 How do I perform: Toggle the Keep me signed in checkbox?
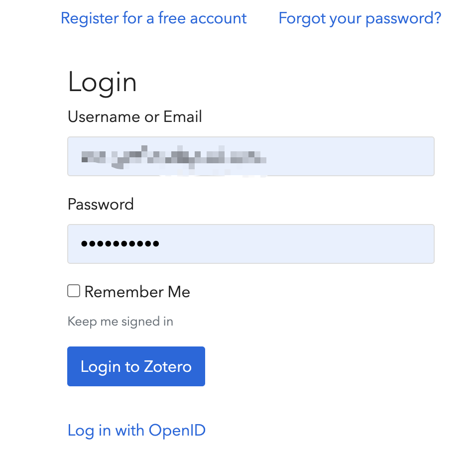(x=74, y=291)
